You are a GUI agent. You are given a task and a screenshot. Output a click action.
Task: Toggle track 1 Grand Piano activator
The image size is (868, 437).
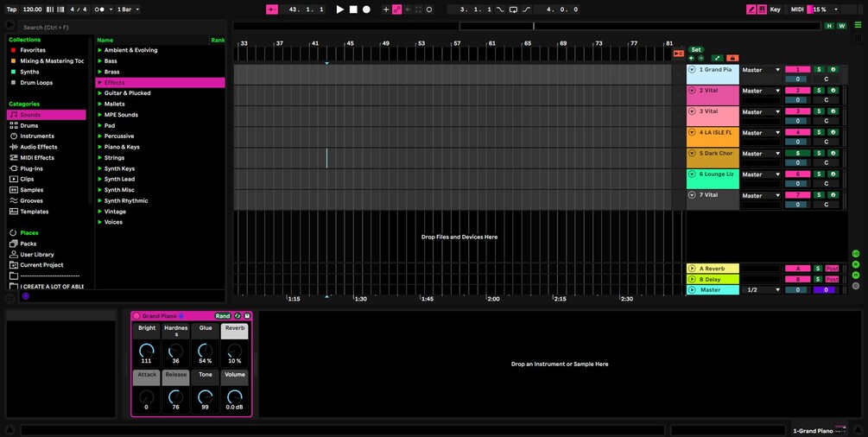pos(797,70)
